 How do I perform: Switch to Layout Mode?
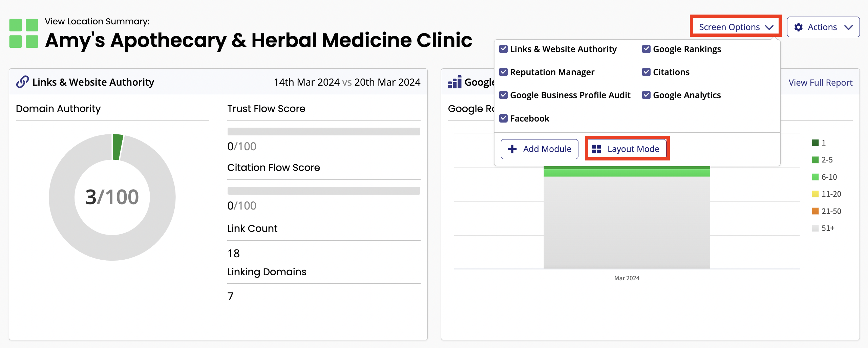click(x=627, y=149)
